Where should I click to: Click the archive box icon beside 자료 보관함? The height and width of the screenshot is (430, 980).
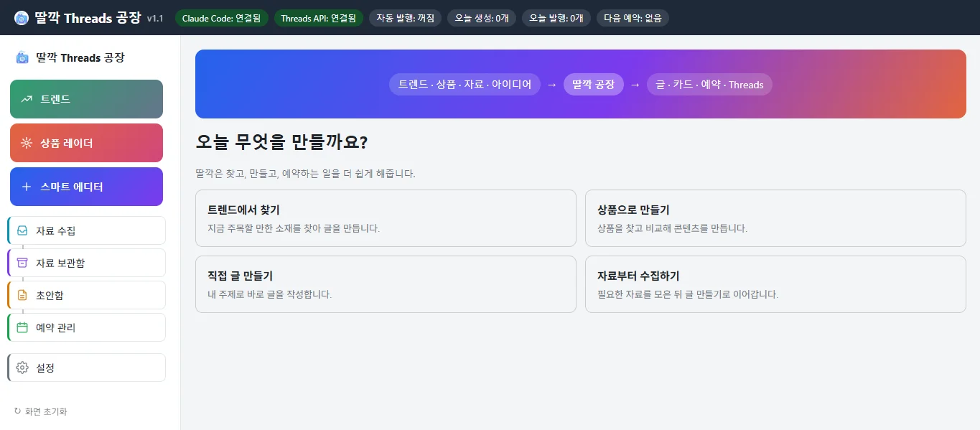click(22, 263)
